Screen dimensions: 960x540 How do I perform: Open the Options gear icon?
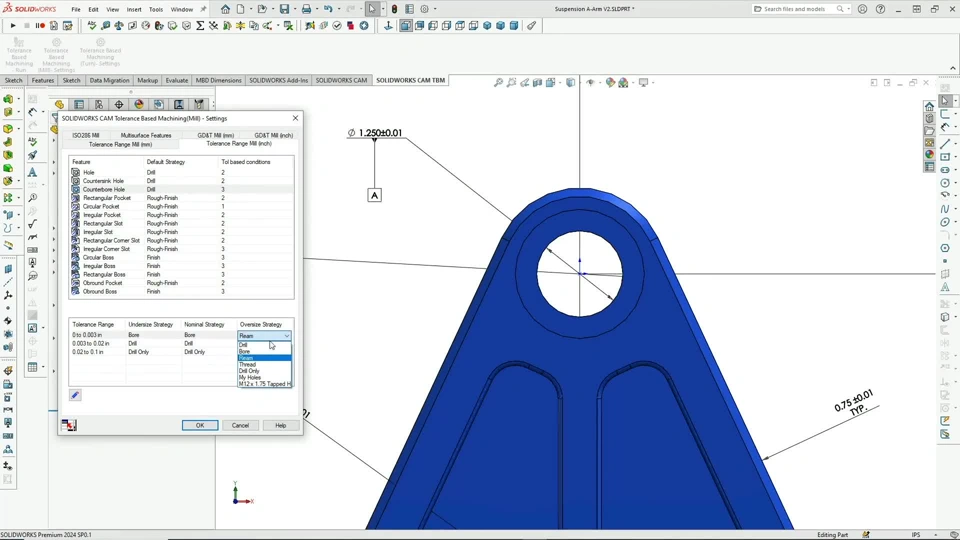click(x=424, y=9)
